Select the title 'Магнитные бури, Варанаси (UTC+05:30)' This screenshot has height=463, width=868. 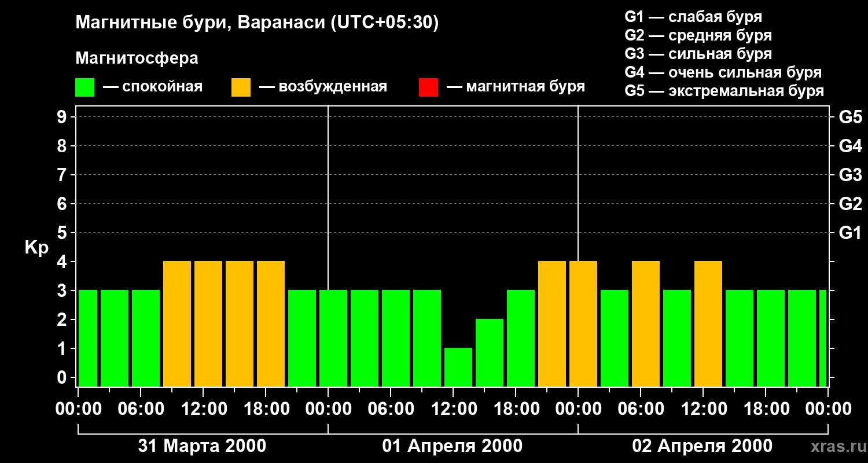pyautogui.click(x=257, y=23)
